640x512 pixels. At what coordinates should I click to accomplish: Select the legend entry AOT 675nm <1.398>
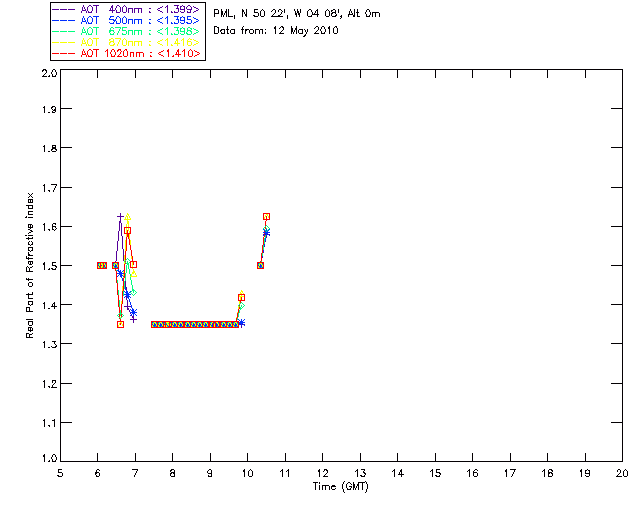126,31
